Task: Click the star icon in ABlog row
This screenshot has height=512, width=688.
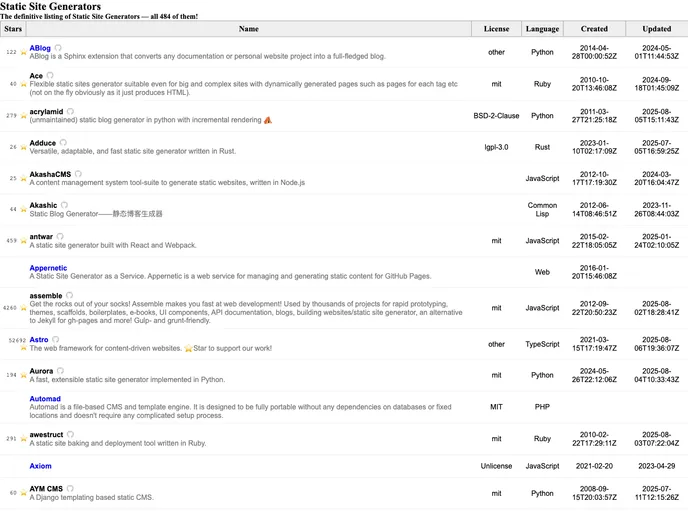Action: point(23,52)
